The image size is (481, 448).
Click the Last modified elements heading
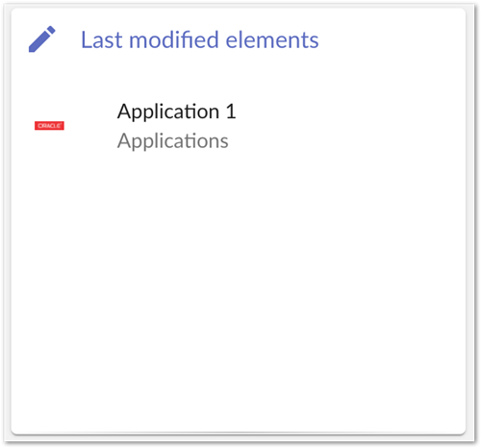[200, 39]
